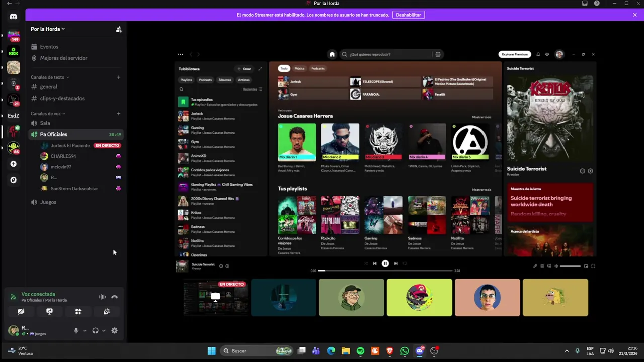
Task: Toggle noise suppression waveform icon
Action: [102, 297]
